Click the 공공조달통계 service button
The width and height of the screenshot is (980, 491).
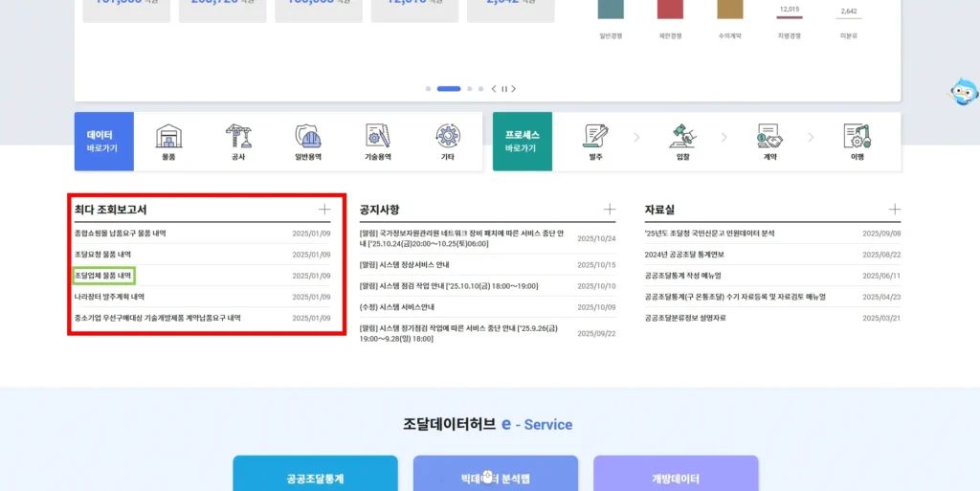(315, 478)
